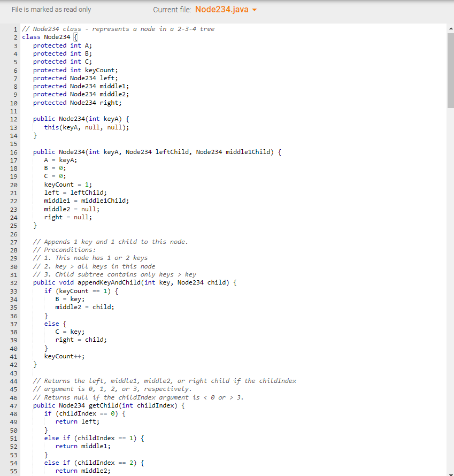The width and height of the screenshot is (454, 476).
Task: Click the 2-3-4 tree header comment
Action: click(118, 29)
